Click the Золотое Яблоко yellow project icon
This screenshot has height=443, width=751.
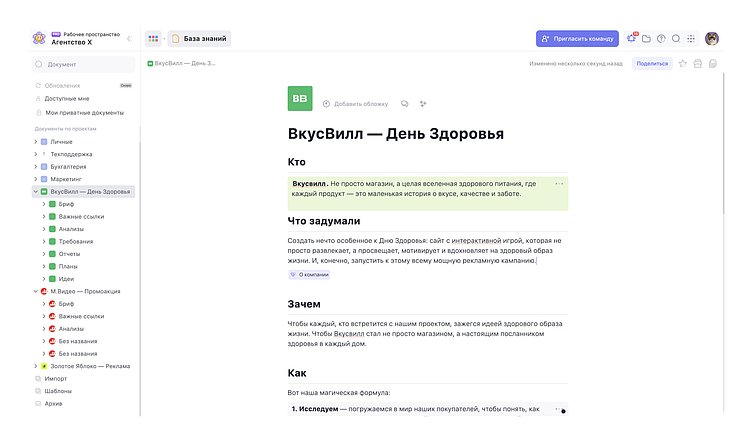44,366
